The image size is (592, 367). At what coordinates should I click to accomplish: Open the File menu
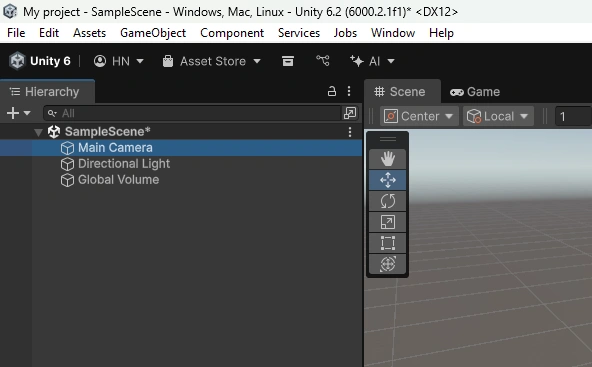(x=16, y=33)
